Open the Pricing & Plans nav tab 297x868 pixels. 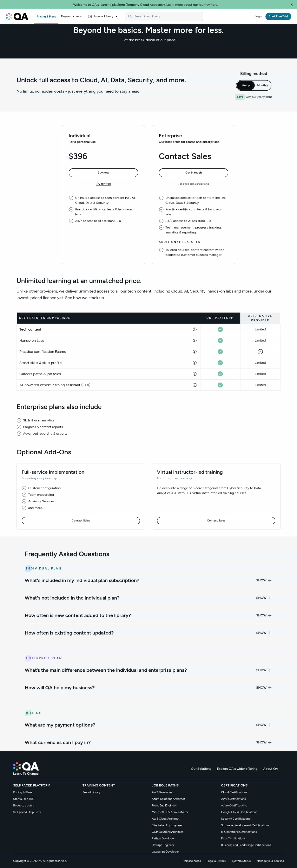(x=46, y=16)
